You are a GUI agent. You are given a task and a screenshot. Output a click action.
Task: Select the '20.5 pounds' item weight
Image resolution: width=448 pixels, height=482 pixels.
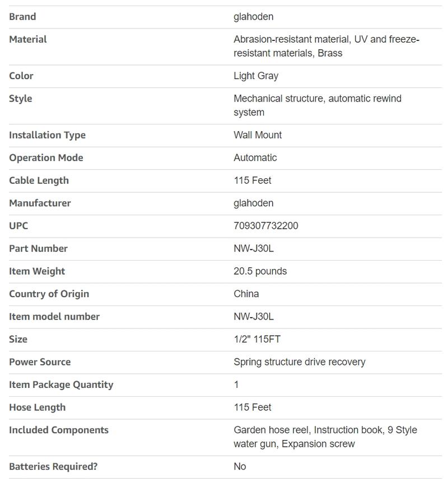[260, 271]
